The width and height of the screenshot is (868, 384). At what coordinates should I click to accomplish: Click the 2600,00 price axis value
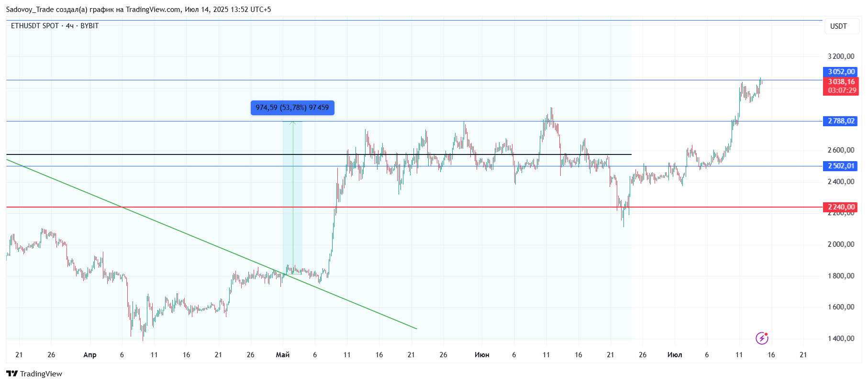841,150
